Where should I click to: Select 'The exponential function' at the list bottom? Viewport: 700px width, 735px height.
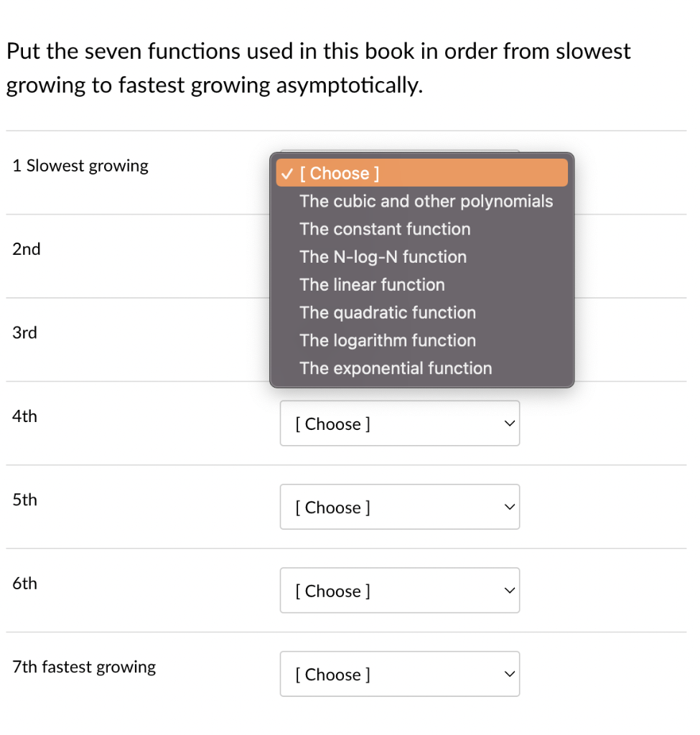point(396,368)
